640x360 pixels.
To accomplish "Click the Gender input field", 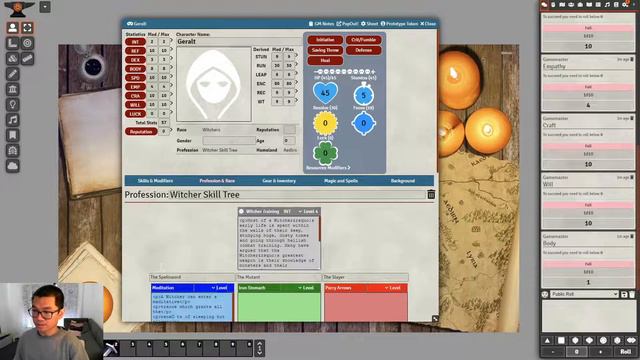I will click(229, 140).
